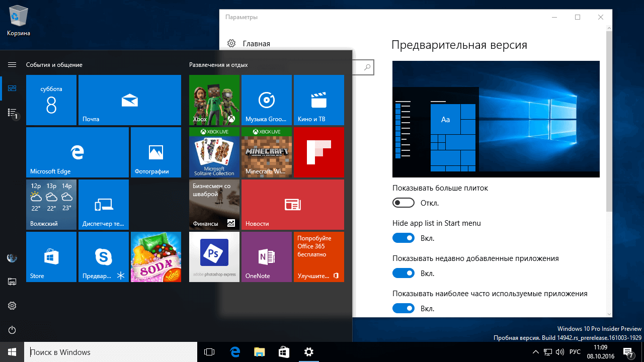Image resolution: width=644 pixels, height=362 pixels.
Task: Turn off "Hide app list in Start menu"
Action: pyautogui.click(x=403, y=238)
